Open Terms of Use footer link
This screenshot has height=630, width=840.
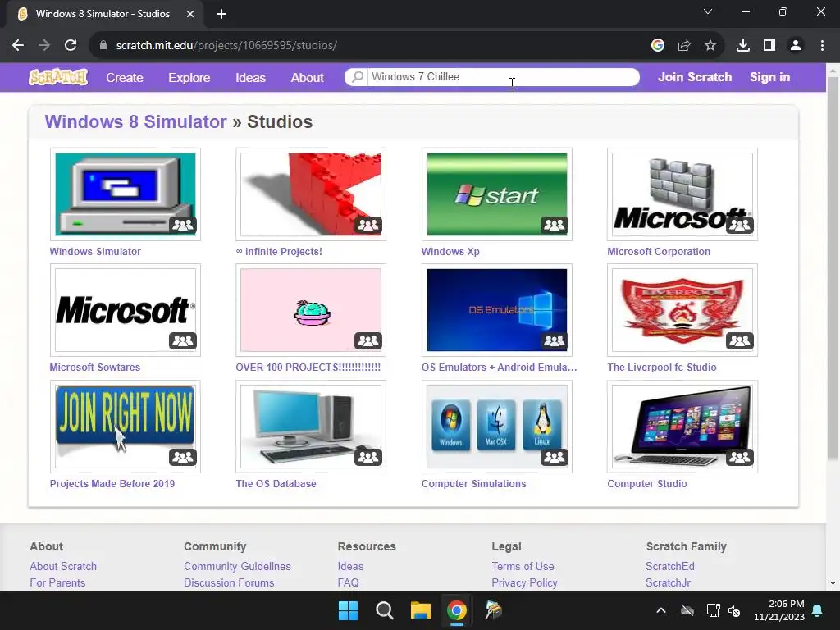523,566
